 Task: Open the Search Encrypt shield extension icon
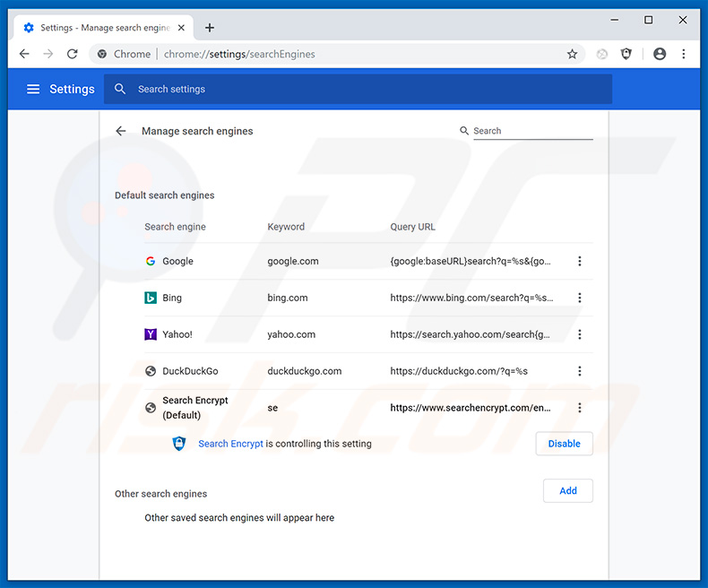point(626,54)
